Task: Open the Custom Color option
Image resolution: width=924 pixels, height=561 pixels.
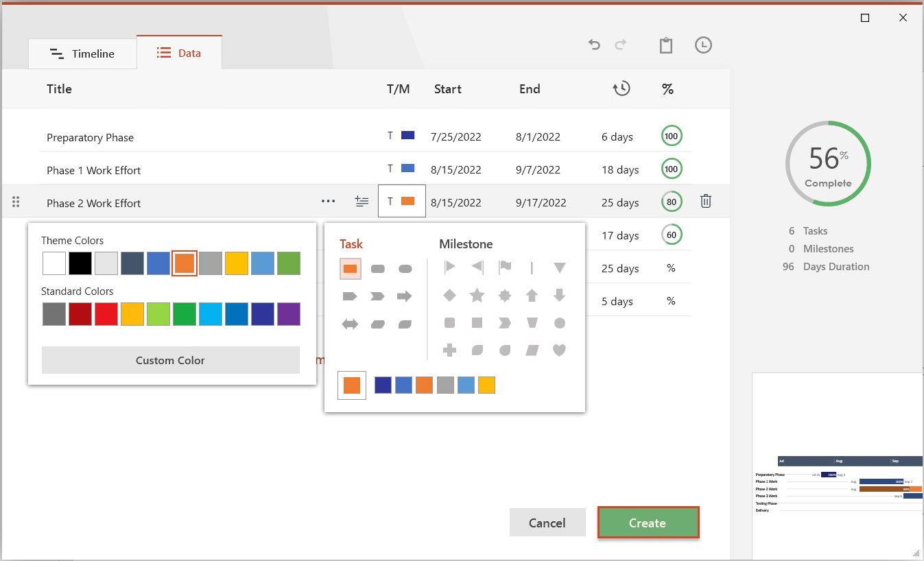Action: coord(170,360)
